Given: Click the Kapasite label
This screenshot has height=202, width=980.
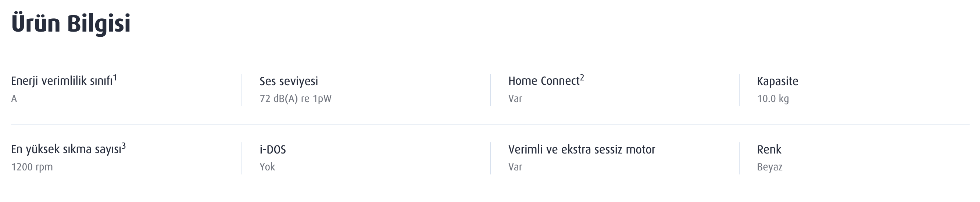Looking at the screenshot, I should pos(777,82).
